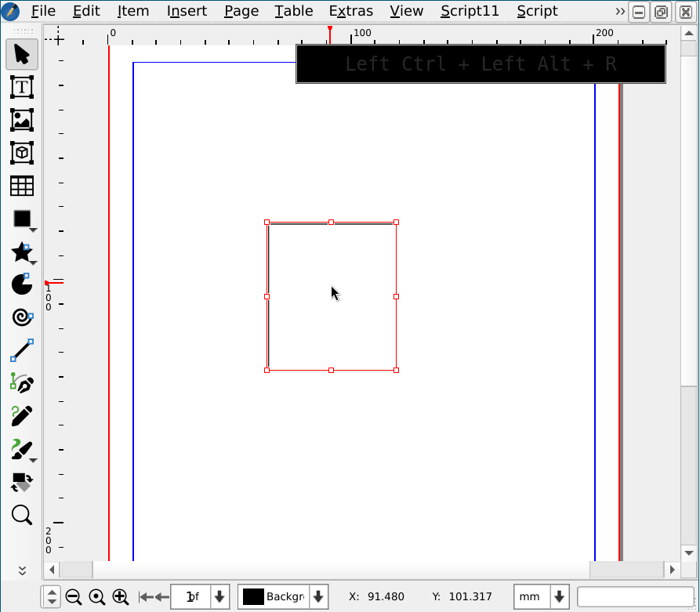The image size is (700, 612).
Task: Go to the first page
Action: (146, 596)
